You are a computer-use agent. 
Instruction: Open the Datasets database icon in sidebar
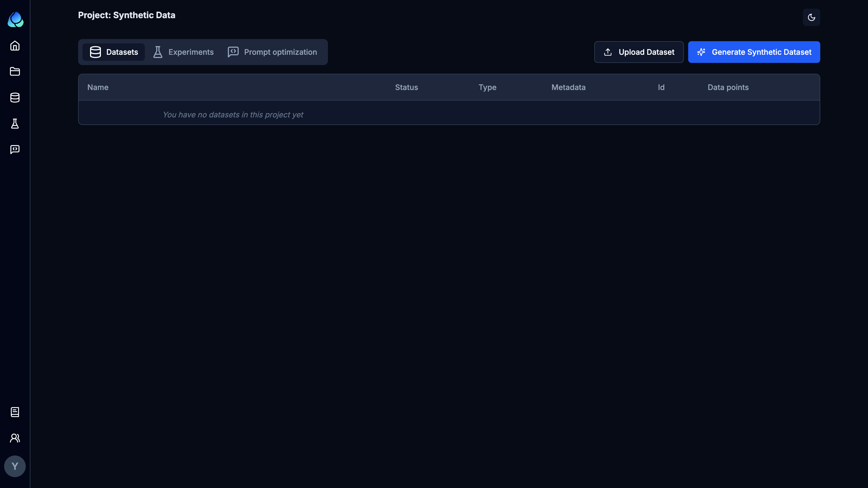point(15,98)
